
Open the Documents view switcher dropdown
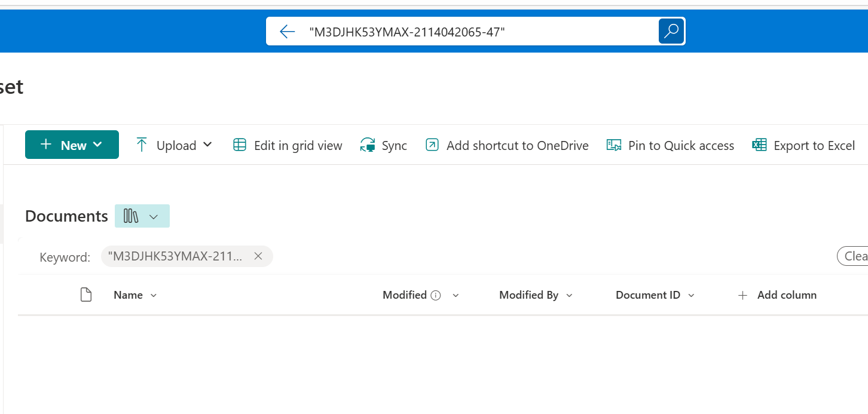click(x=154, y=216)
